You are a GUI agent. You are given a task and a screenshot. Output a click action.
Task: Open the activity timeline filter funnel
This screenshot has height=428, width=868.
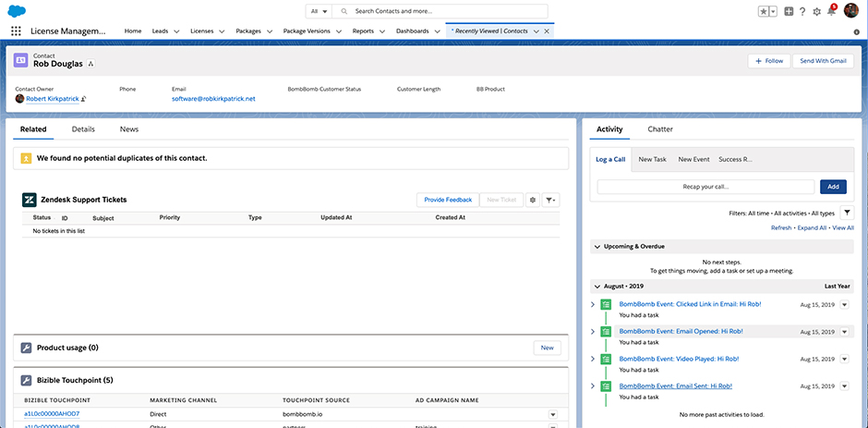[847, 213]
